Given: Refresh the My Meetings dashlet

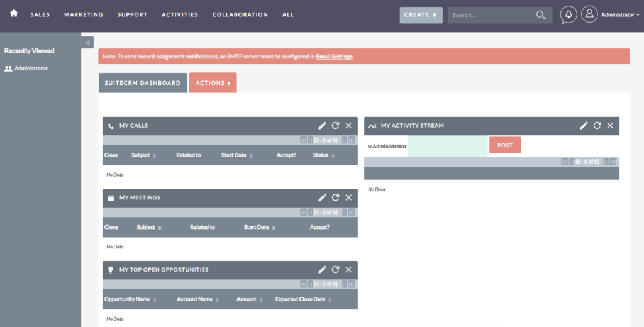Looking at the screenshot, I should (x=335, y=197).
